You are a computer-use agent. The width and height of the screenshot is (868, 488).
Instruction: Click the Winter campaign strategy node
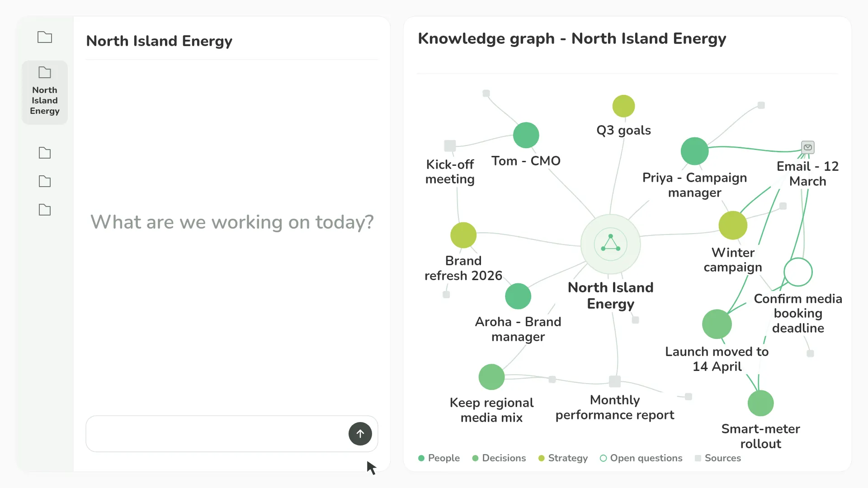click(733, 225)
